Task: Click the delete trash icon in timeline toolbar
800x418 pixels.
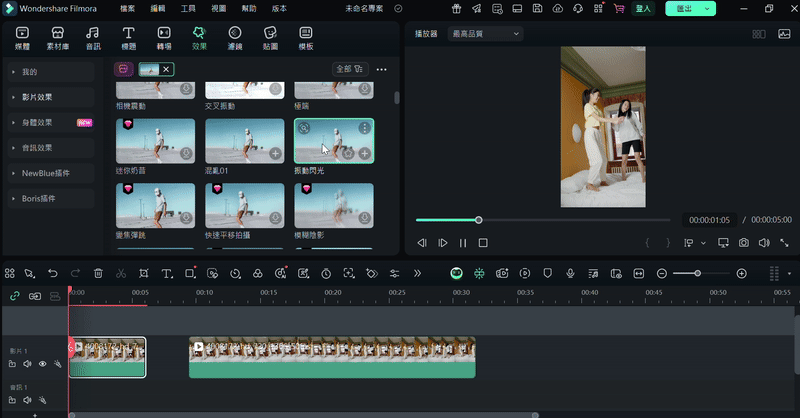Action: 98,273
